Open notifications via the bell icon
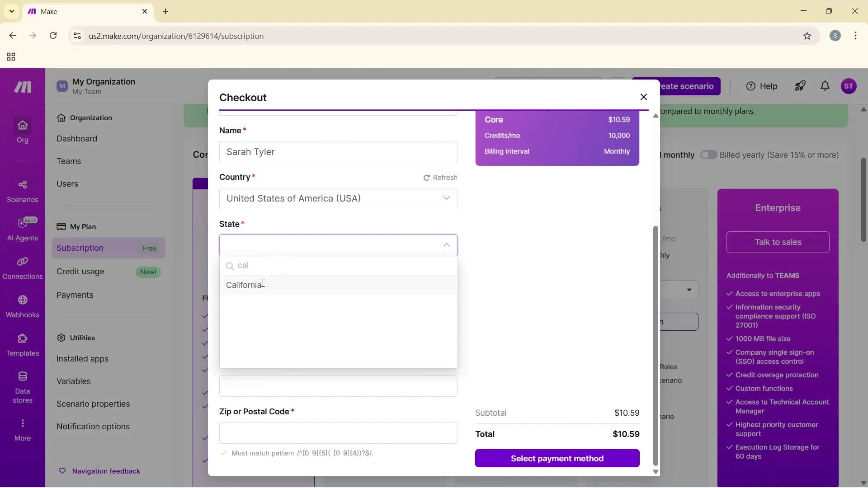 pyautogui.click(x=825, y=86)
